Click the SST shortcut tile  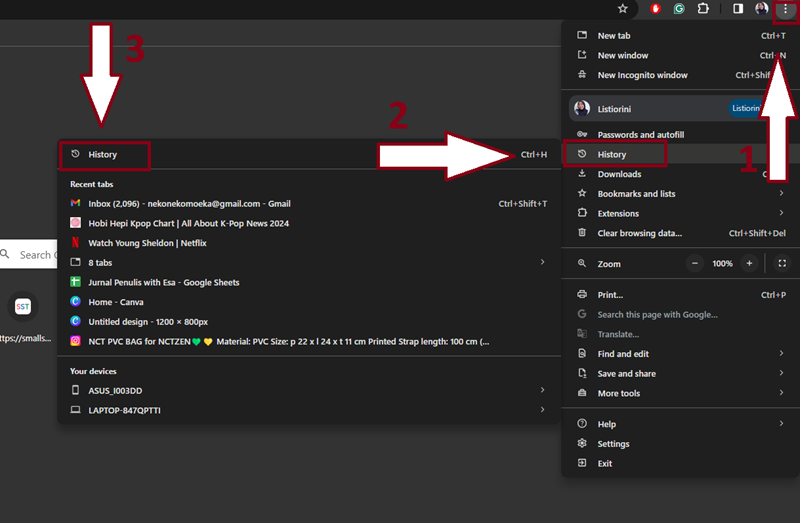[23, 307]
